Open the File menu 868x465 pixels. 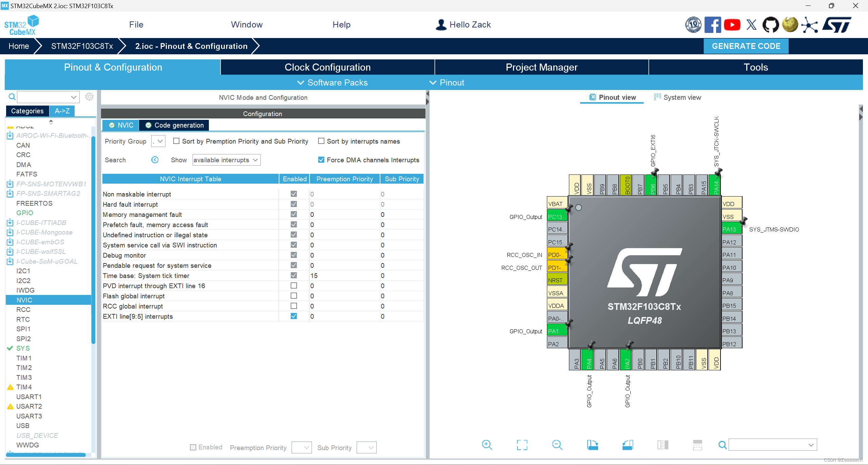(136, 25)
